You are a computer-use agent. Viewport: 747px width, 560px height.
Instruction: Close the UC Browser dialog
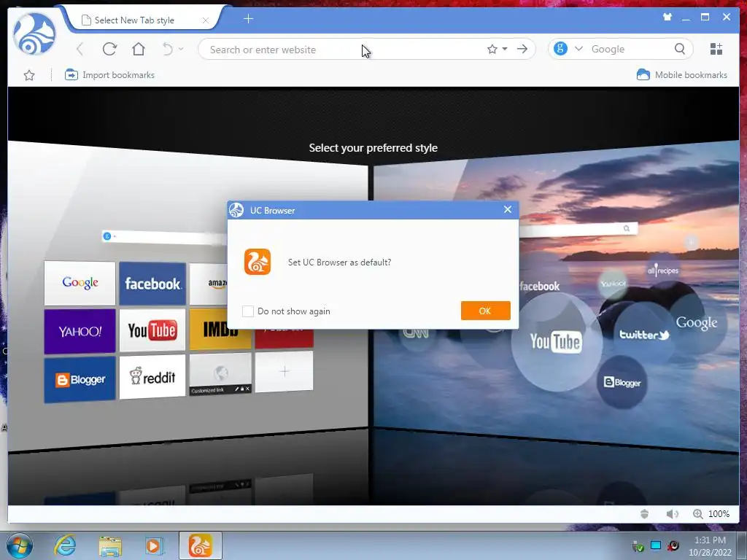508,209
